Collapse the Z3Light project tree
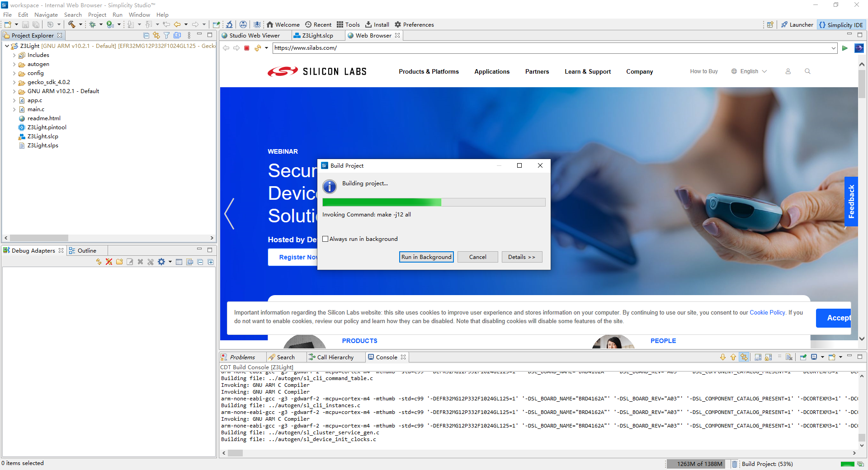Screen dimensions: 868x470 tap(7, 46)
